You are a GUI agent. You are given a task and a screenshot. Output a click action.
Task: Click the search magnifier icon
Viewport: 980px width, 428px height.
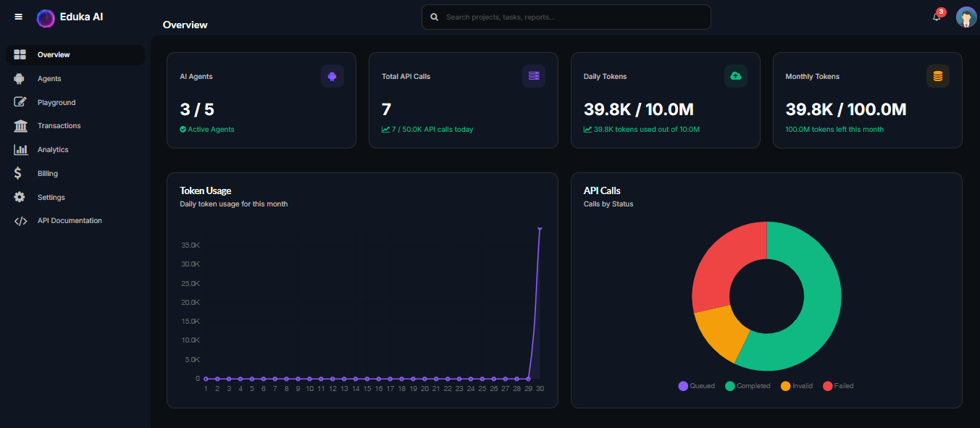435,17
